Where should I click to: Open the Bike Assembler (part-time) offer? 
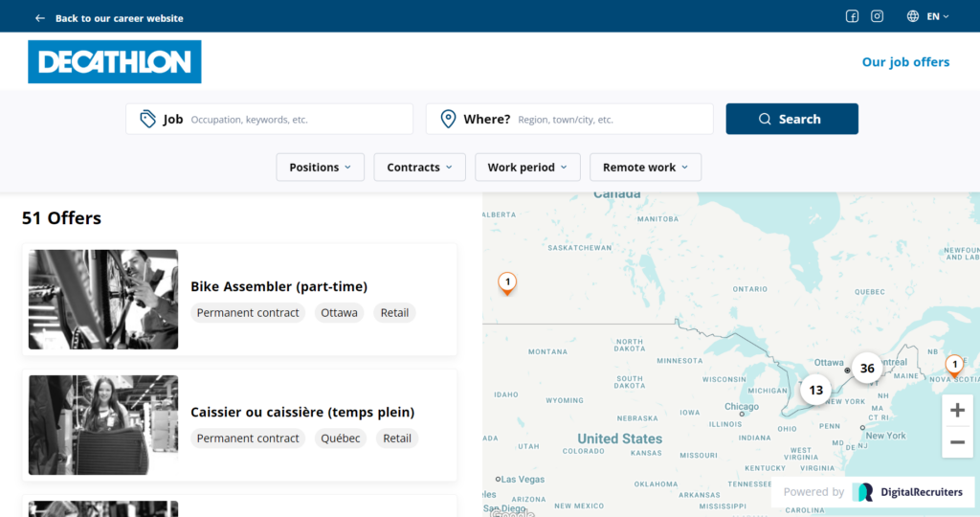[x=278, y=286]
